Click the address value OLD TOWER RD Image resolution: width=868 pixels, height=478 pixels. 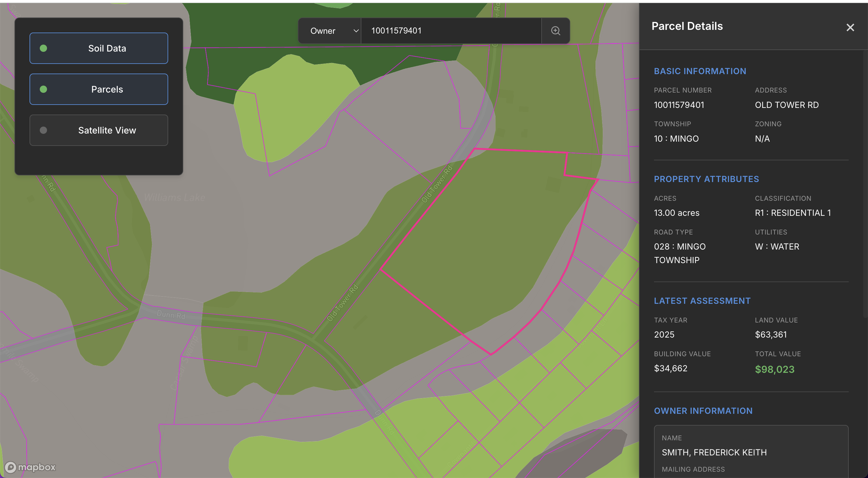coord(786,105)
